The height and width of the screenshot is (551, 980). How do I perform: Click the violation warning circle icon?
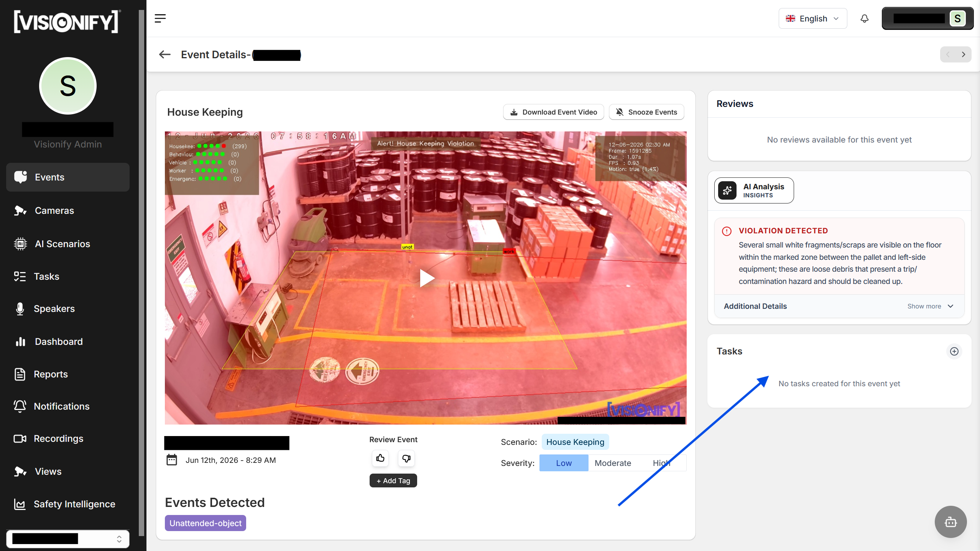[727, 231]
